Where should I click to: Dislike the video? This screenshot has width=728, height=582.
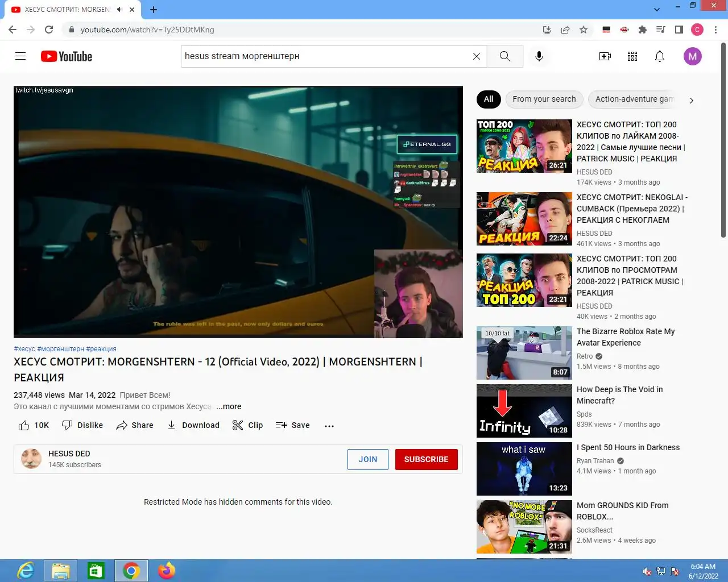point(82,425)
